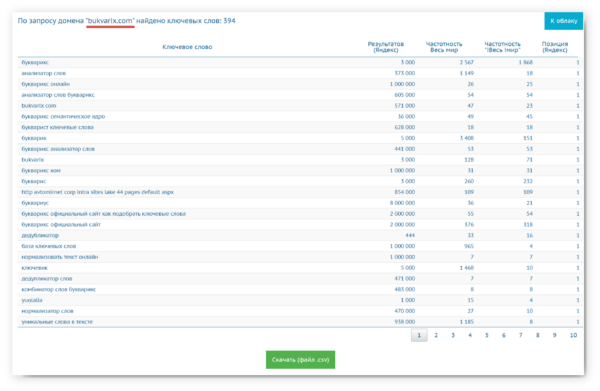Click the underlined domain 'bukvarix.com' in the heading
The image size is (600, 391).
pos(110,21)
